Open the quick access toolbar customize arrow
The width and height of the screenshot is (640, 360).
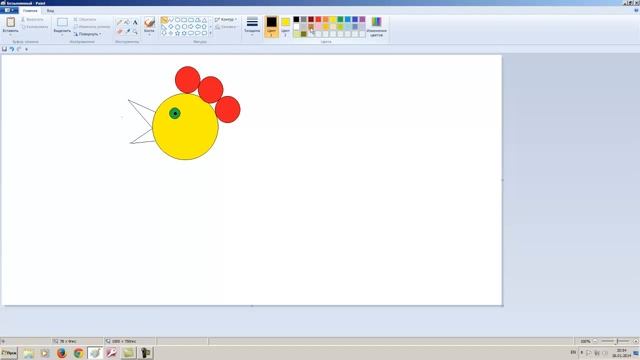[27, 49]
